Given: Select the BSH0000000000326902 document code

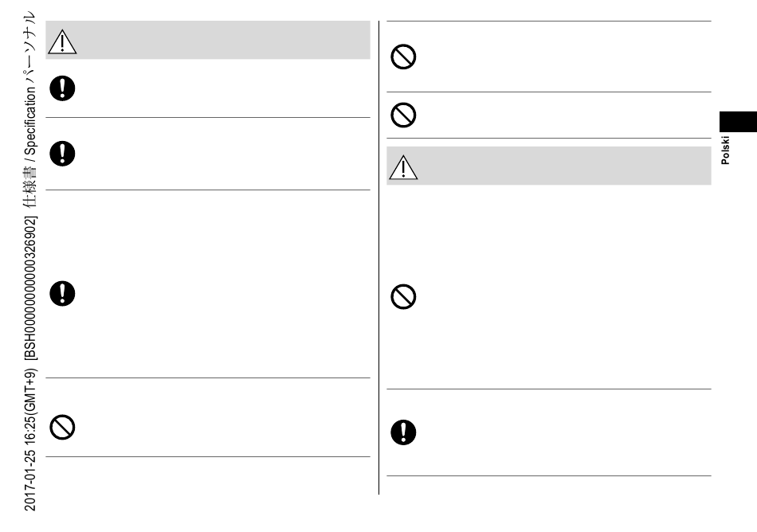Looking at the screenshot, I should (30, 288).
